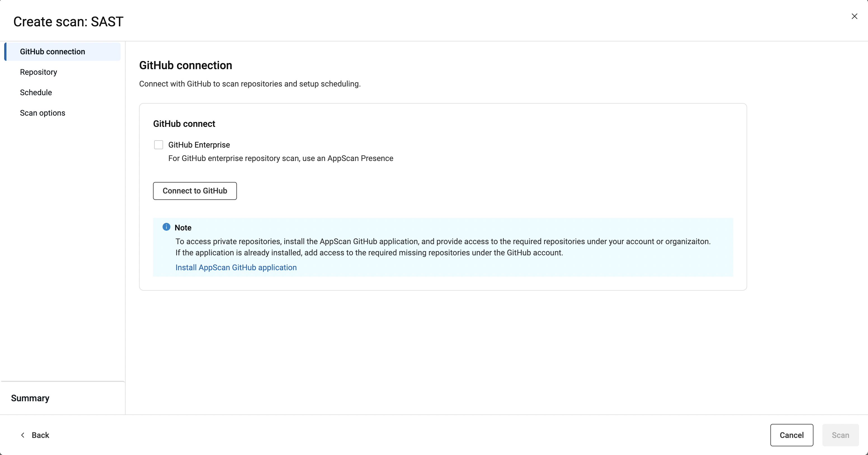The image size is (868, 455).
Task: Expand the Summary section
Action: [x=30, y=398]
